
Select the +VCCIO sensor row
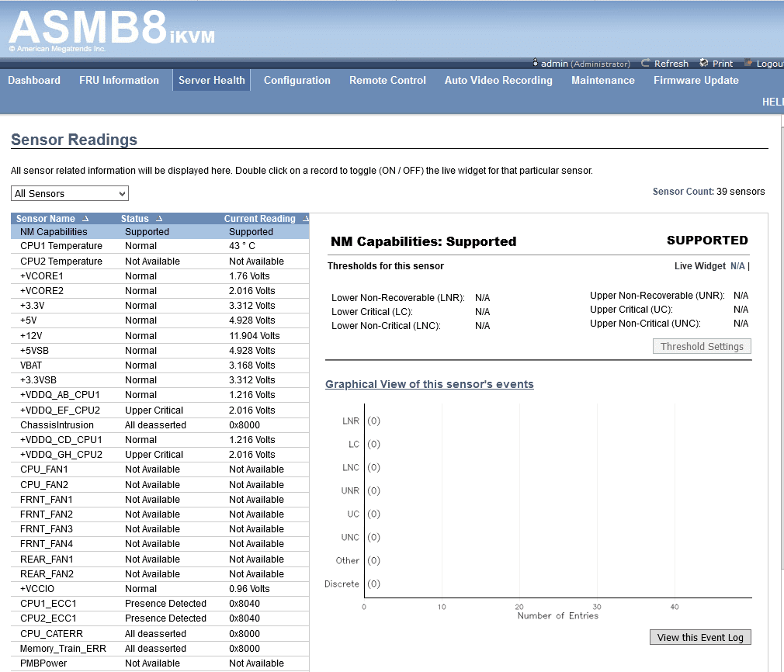pos(160,588)
